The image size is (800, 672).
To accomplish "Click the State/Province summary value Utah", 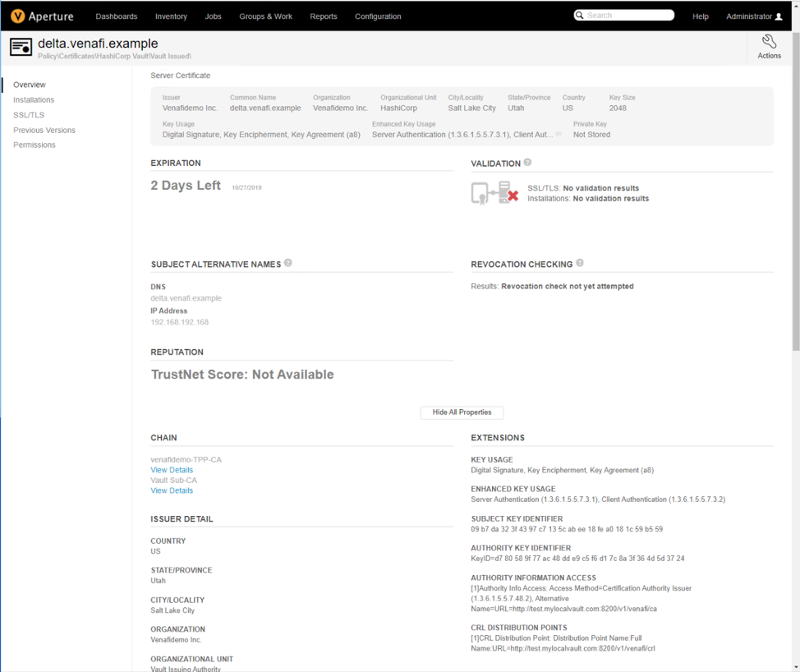I will pos(516,108).
